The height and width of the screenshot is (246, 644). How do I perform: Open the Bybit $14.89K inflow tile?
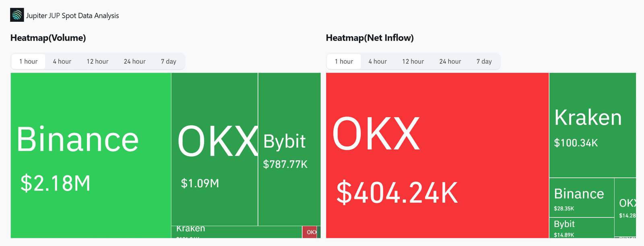pos(582,228)
